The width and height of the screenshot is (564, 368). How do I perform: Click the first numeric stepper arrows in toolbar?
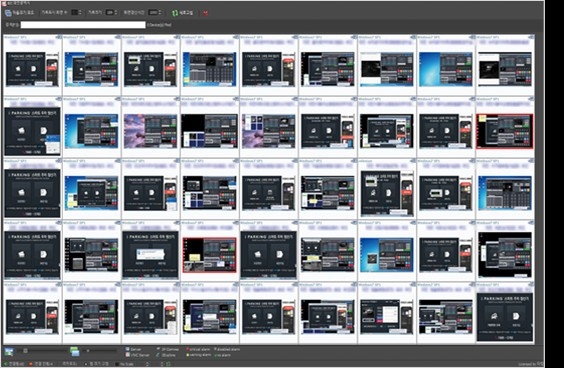click(80, 13)
